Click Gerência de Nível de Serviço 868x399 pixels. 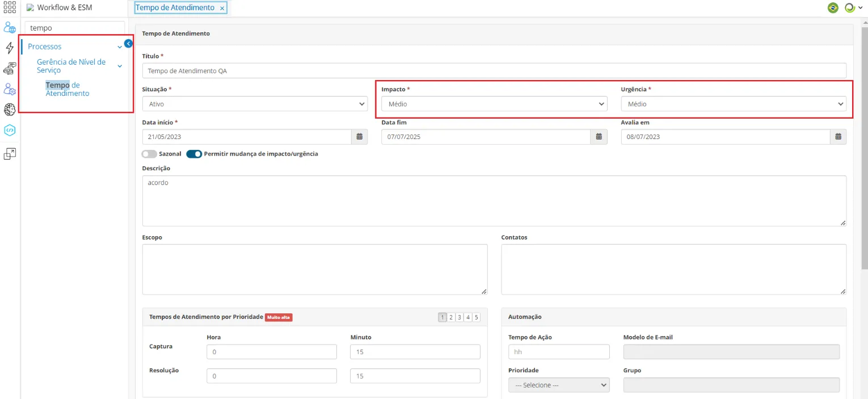click(71, 66)
